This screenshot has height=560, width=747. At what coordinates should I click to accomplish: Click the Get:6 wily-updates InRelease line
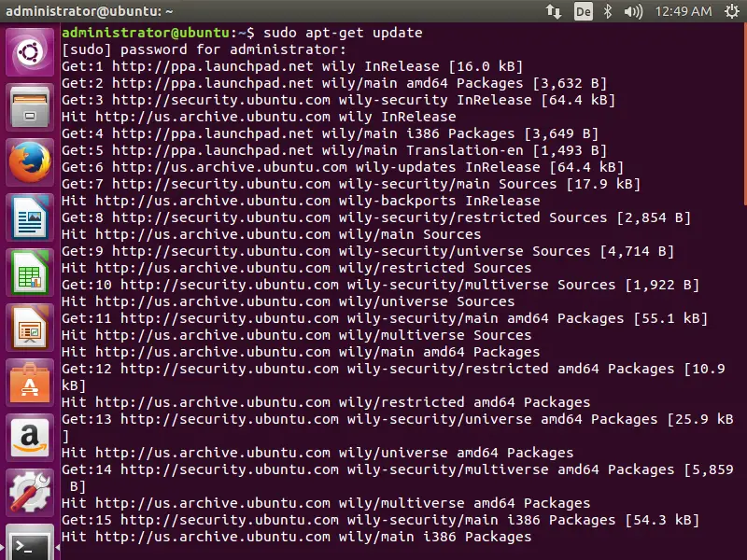pyautogui.click(x=343, y=167)
